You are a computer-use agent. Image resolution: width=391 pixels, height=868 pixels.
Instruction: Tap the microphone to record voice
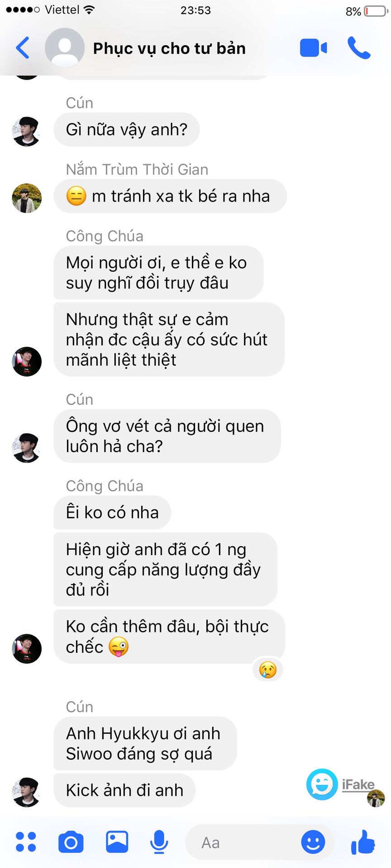coord(159,842)
